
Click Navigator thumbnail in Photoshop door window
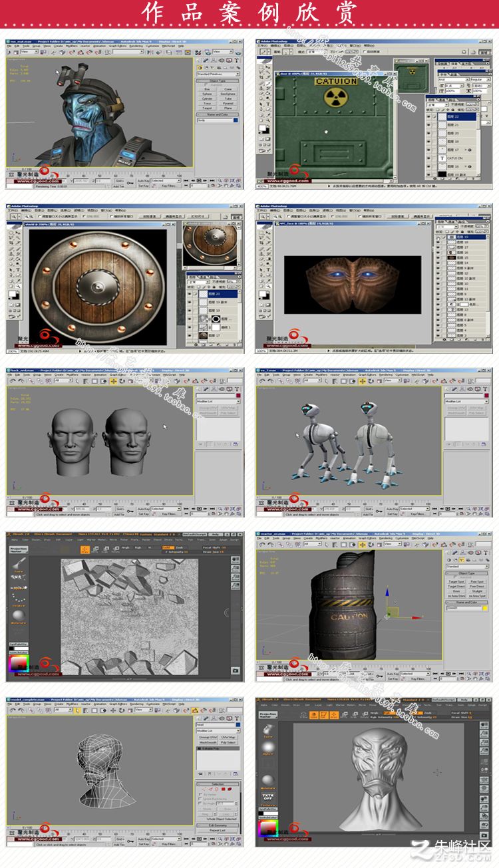point(411,78)
